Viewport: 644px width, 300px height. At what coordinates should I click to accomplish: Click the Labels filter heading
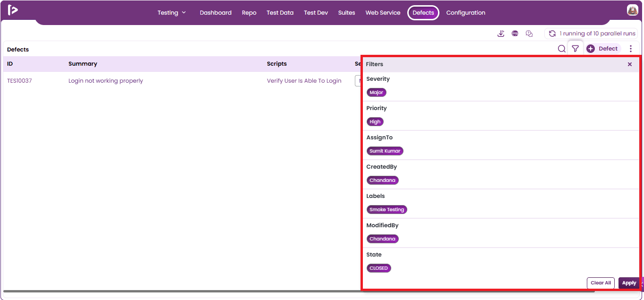[376, 196]
